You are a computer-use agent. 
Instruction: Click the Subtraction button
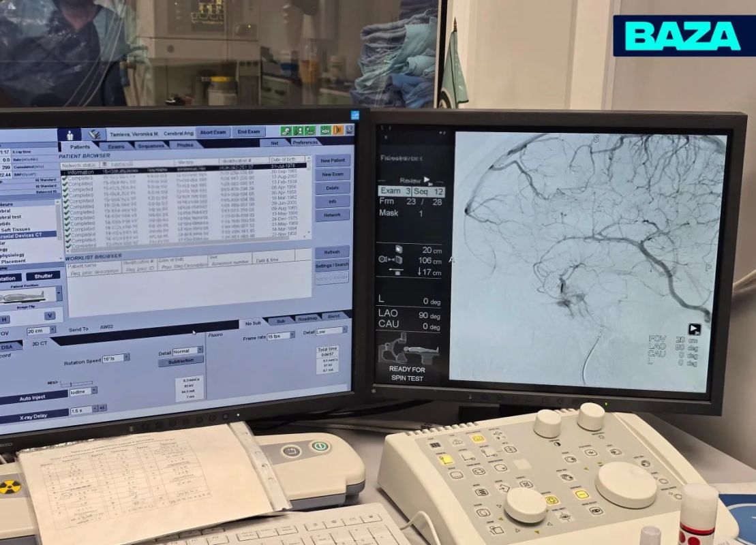point(181,361)
